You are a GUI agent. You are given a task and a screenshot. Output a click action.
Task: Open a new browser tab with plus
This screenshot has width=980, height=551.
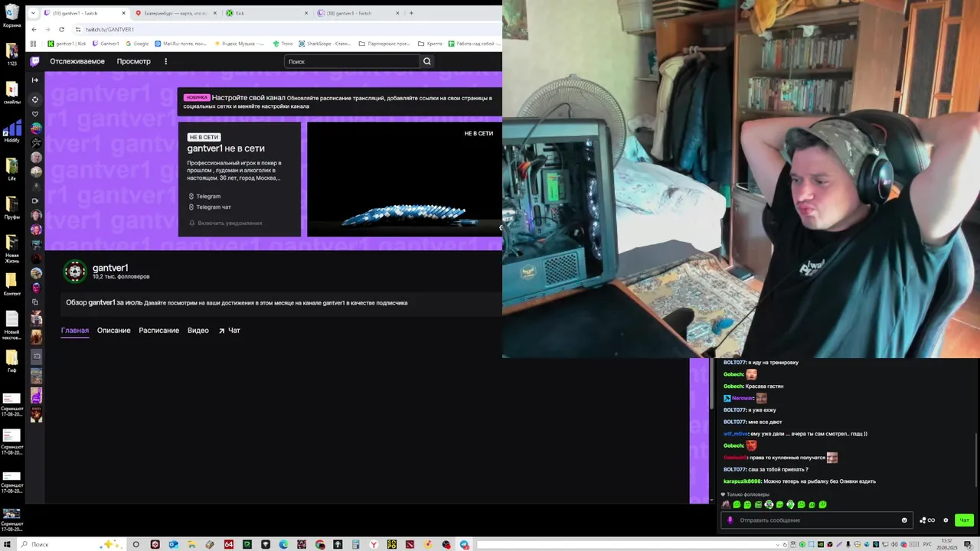(411, 13)
